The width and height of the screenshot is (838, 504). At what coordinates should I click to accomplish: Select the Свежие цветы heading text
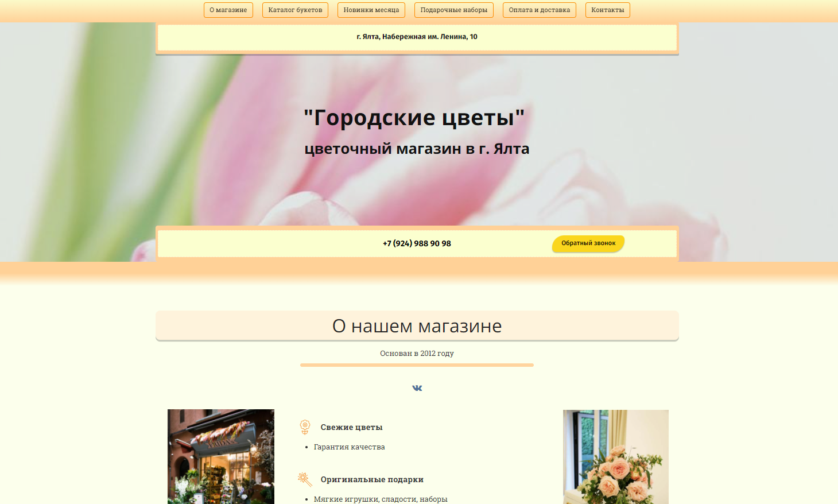(351, 428)
